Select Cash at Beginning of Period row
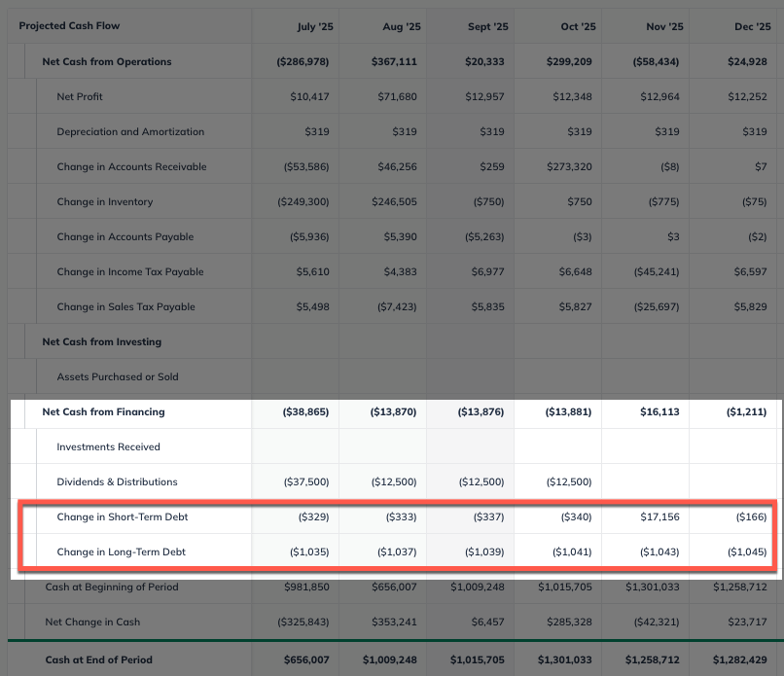Screen dimensions: 784x676 392,587
